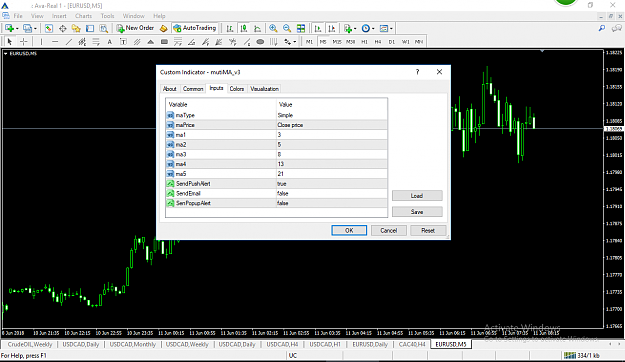The height and width of the screenshot is (362, 625).
Task: Switch to the H1 timeframe
Action: [x=364, y=41]
